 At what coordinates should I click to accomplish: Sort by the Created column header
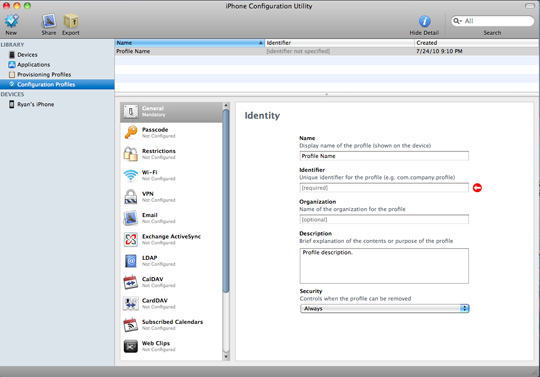pos(477,43)
